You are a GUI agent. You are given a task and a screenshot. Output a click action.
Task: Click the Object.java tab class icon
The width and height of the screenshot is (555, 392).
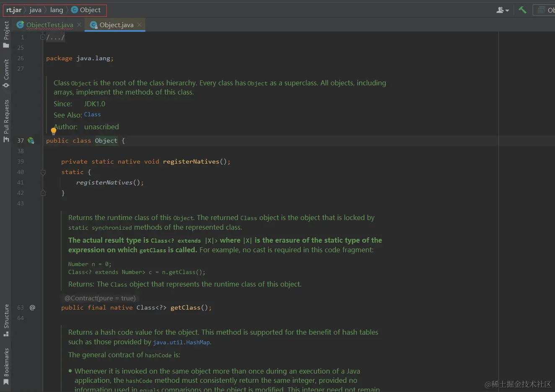pos(93,25)
